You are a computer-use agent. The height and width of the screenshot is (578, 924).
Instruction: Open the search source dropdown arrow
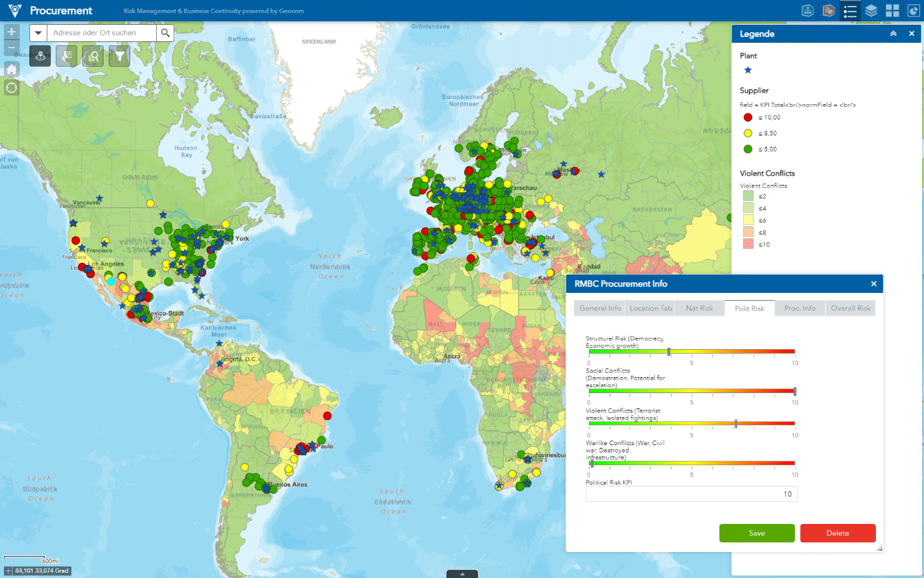pos(38,33)
